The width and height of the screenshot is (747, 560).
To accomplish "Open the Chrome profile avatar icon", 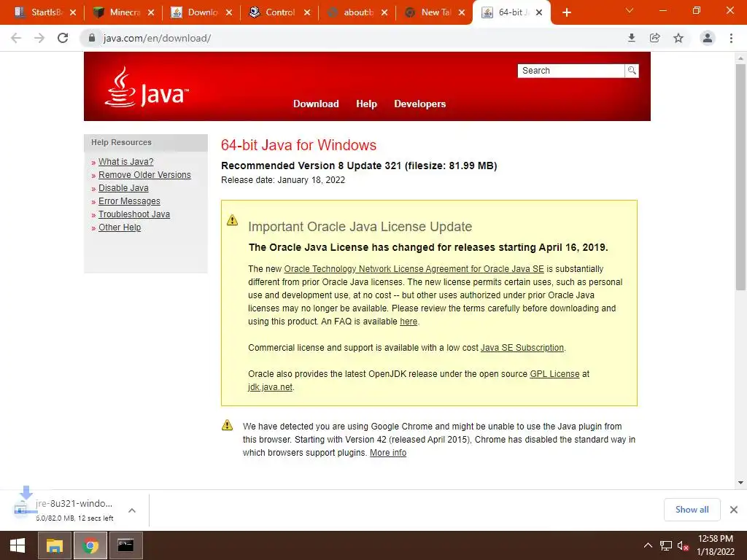I will (708, 38).
